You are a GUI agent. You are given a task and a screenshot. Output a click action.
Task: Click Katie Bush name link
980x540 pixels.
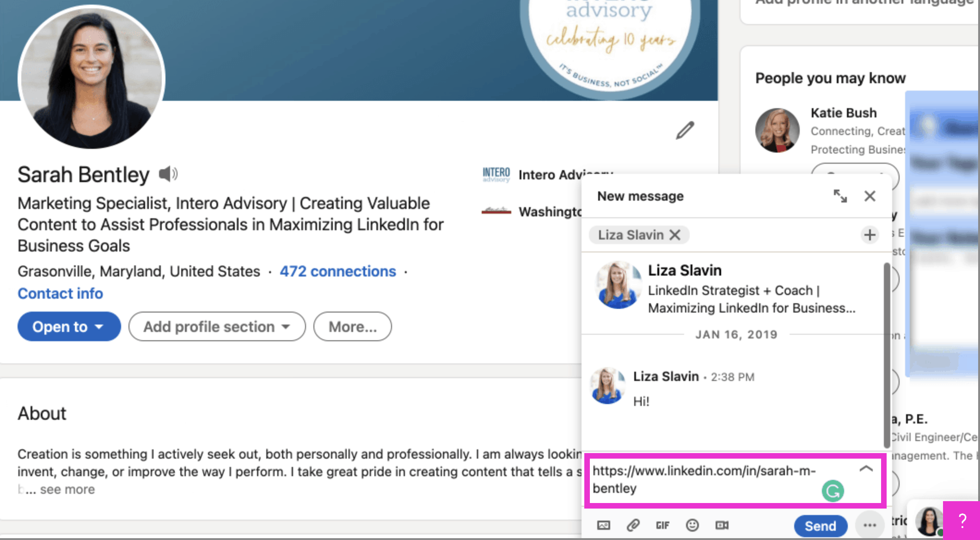coord(844,113)
